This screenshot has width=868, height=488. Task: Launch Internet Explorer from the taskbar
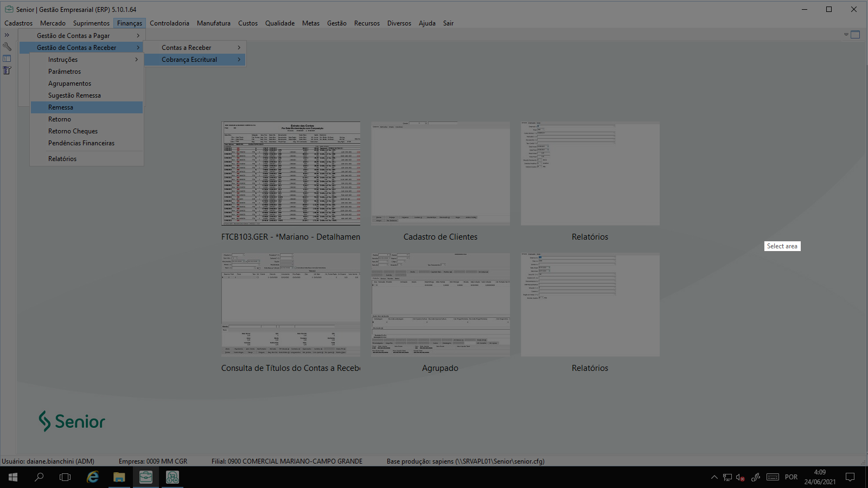93,477
